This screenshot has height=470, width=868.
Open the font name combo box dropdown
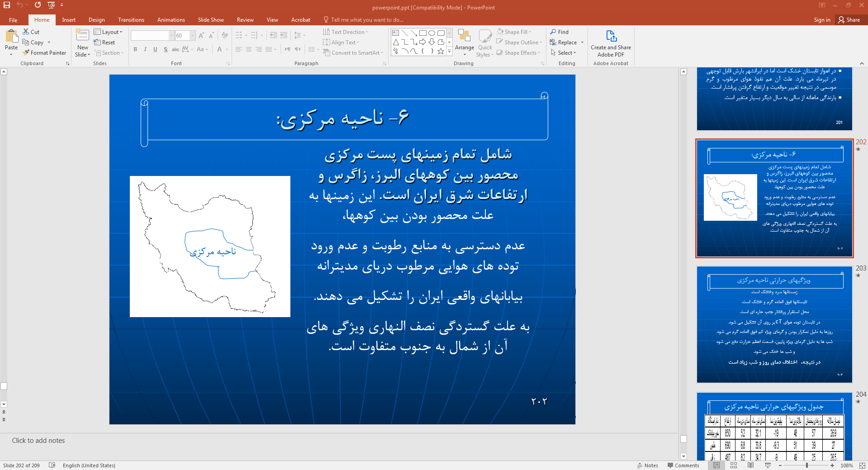[x=172, y=35]
